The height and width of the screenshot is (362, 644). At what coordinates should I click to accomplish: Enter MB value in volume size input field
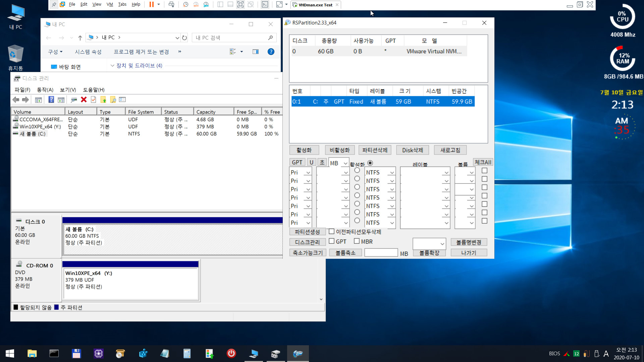[381, 253]
